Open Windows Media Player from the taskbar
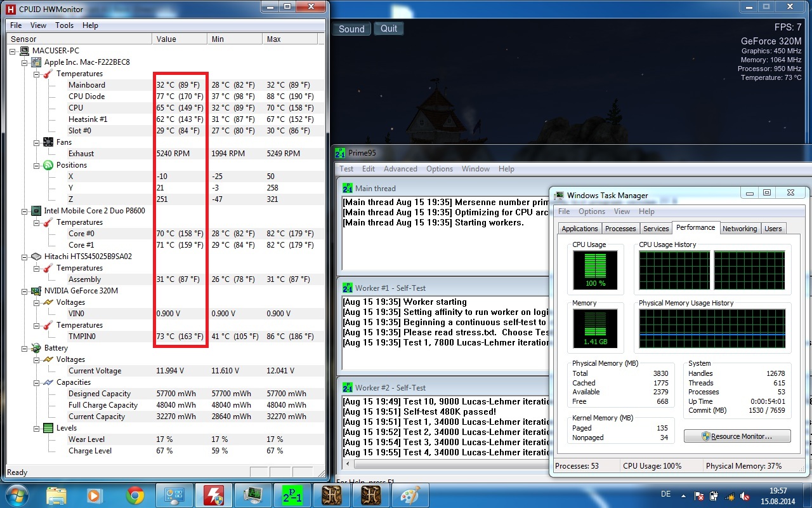This screenshot has height=508, width=812. pyautogui.click(x=95, y=495)
